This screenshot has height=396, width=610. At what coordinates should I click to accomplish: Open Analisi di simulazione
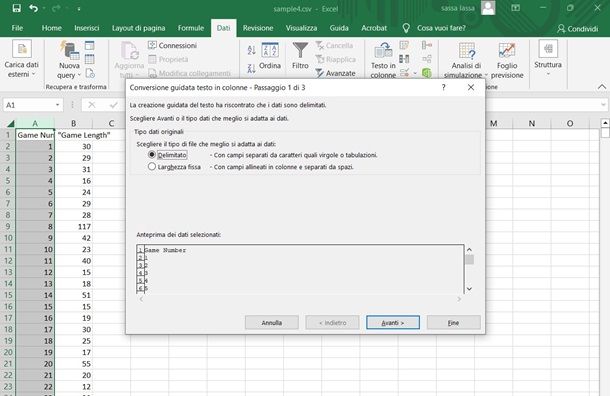(466, 60)
